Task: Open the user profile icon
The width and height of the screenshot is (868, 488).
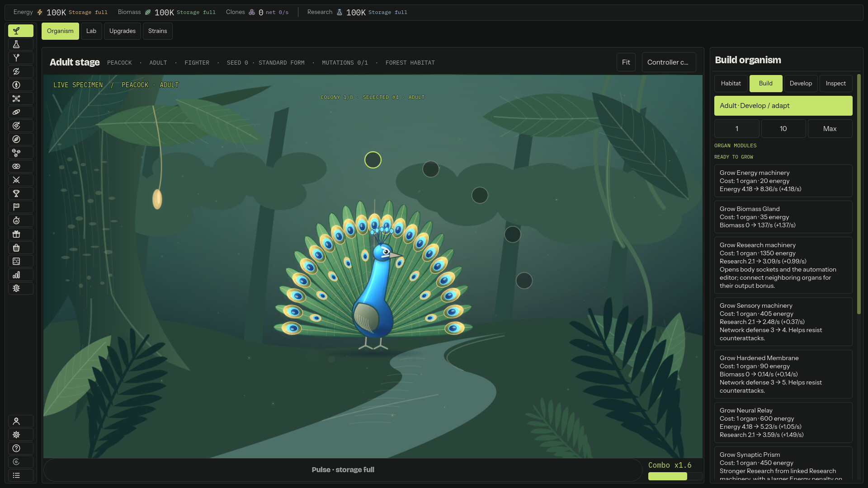Action: click(x=20, y=421)
